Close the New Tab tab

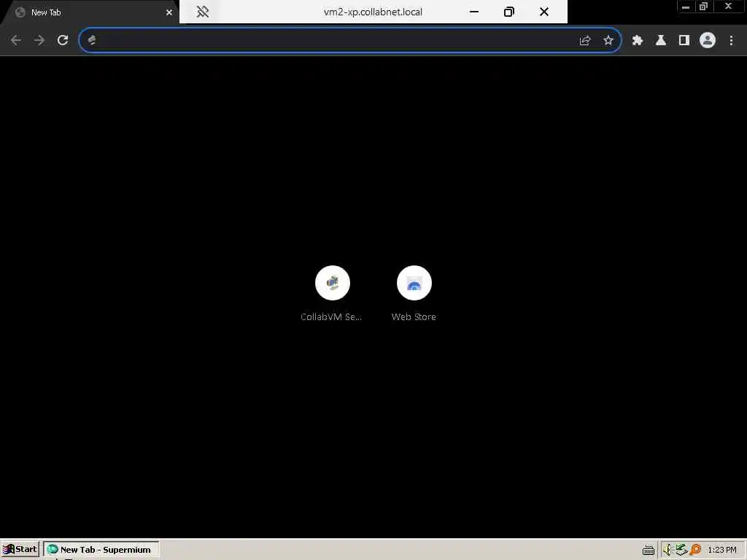click(169, 12)
